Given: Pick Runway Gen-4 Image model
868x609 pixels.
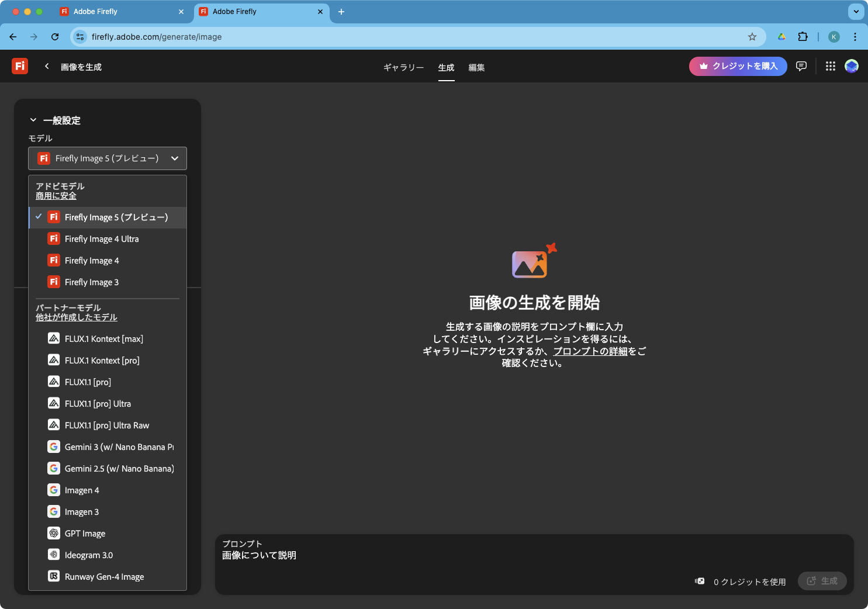Looking at the screenshot, I should click(104, 577).
